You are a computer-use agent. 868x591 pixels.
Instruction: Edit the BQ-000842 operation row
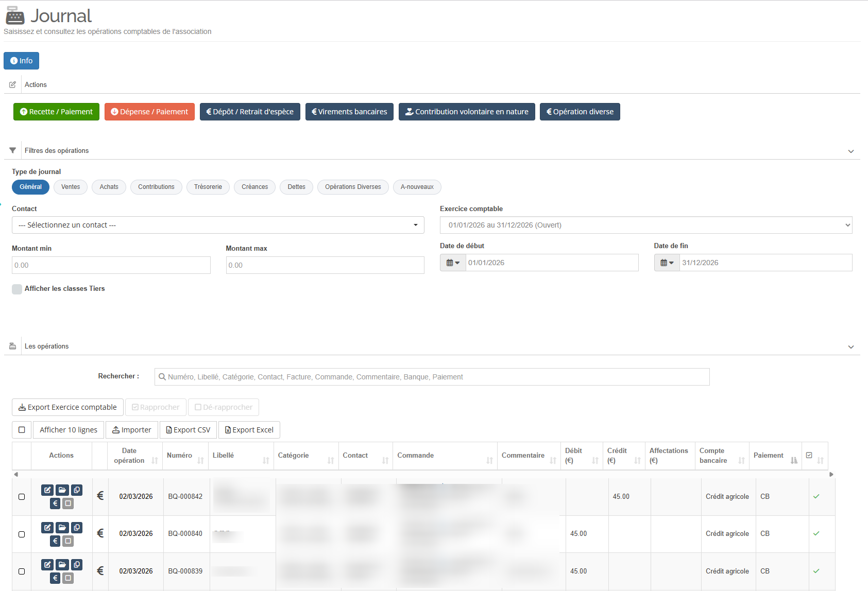(x=47, y=490)
